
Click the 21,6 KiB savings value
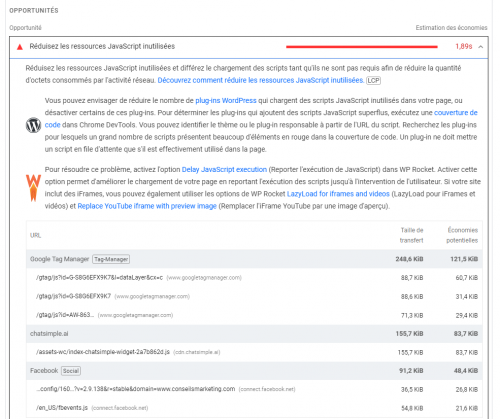pyautogui.click(x=467, y=408)
